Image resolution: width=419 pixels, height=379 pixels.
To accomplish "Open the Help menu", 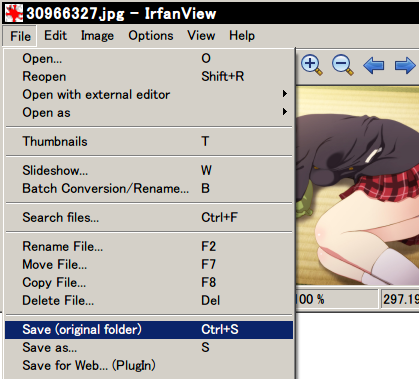I will (242, 35).
